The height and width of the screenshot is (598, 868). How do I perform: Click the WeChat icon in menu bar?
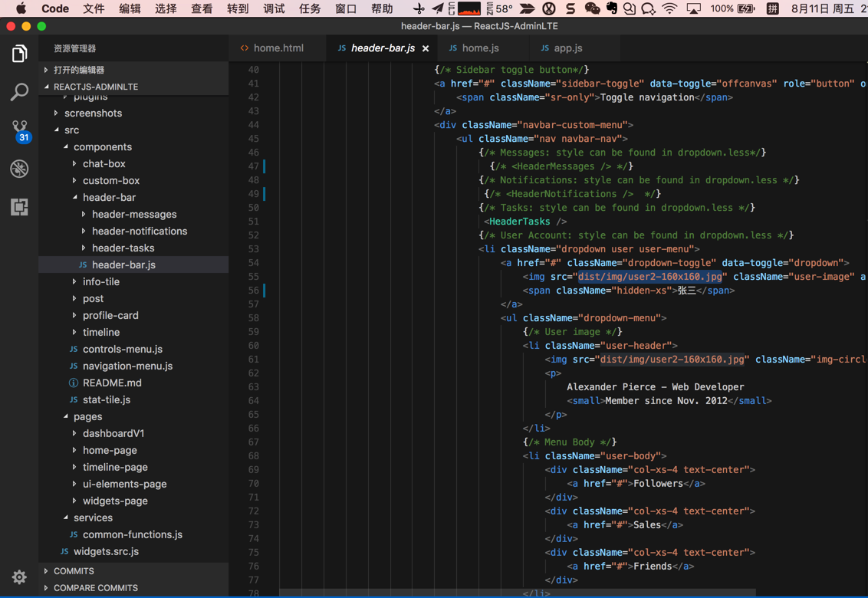592,8
